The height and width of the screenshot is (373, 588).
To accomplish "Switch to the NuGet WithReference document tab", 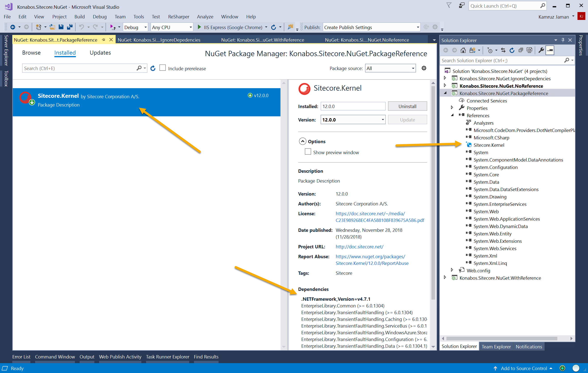I will point(263,40).
